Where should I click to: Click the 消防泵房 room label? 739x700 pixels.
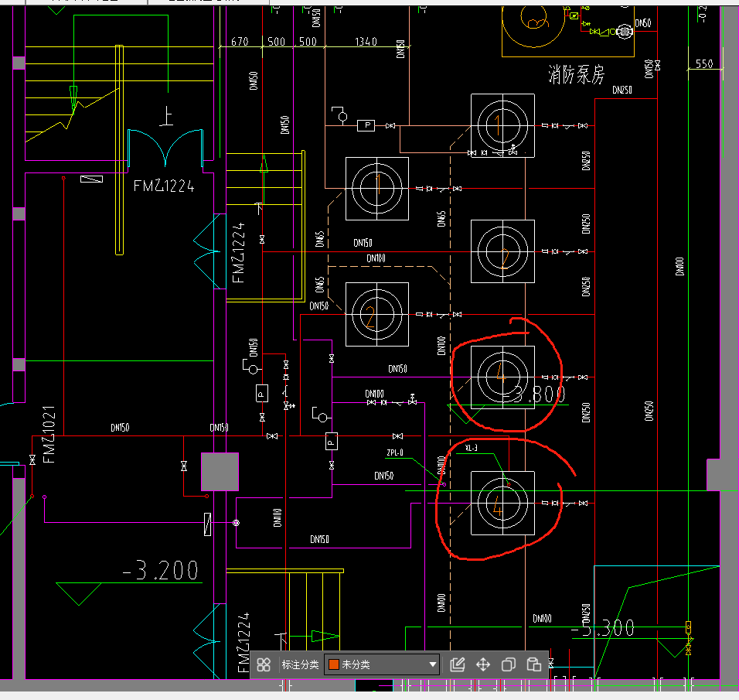click(x=576, y=74)
